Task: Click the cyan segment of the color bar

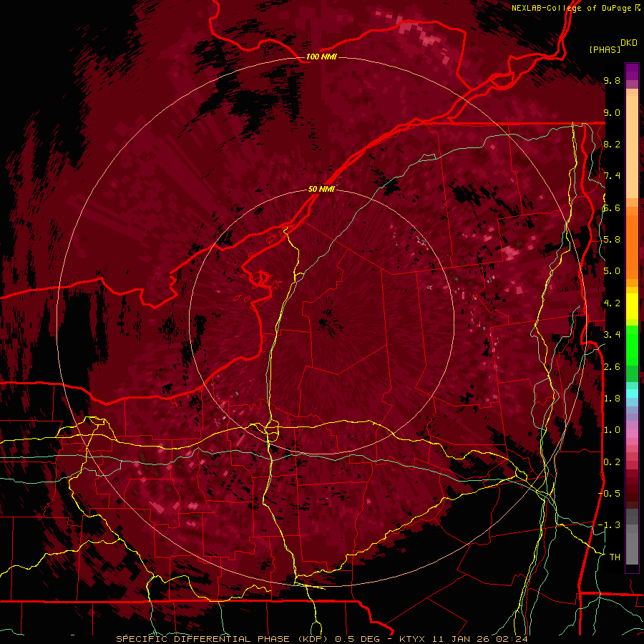Action: pyautogui.click(x=632, y=394)
